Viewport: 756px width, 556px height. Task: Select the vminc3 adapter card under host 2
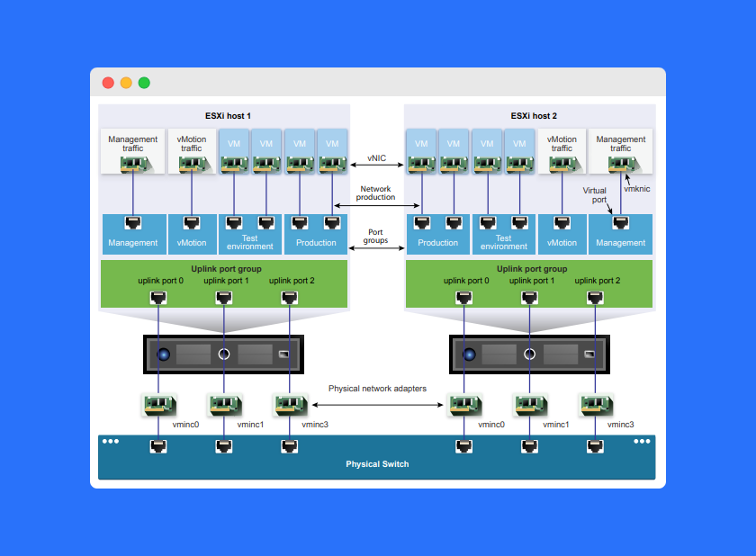(x=594, y=406)
